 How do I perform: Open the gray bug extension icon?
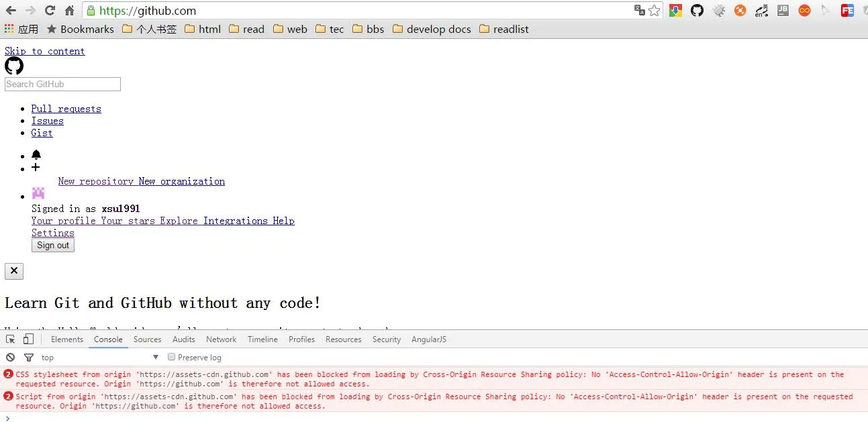pyautogui.click(x=719, y=11)
